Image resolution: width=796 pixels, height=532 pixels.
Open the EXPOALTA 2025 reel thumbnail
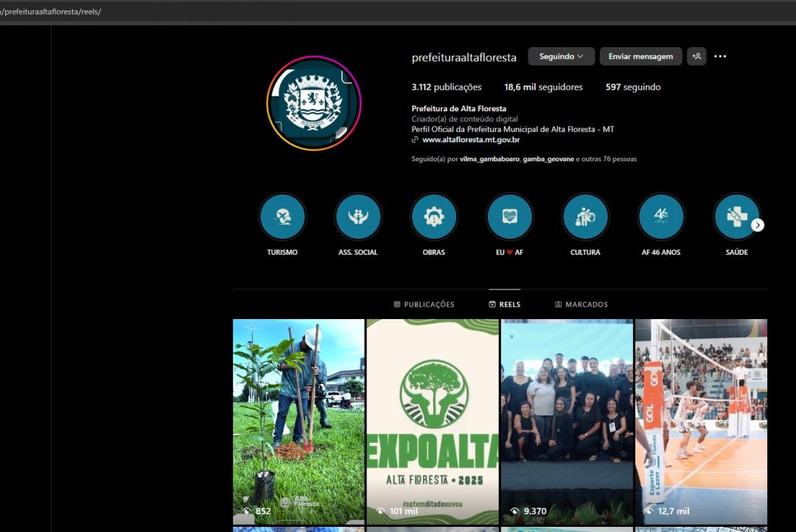coord(432,421)
